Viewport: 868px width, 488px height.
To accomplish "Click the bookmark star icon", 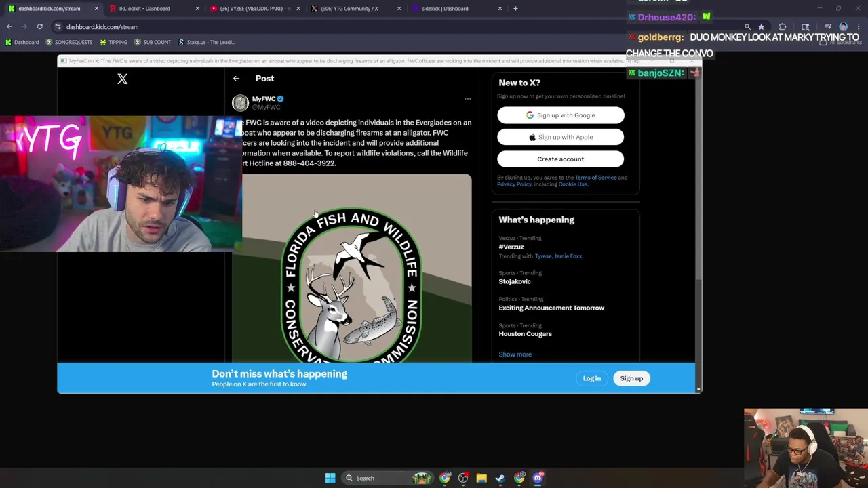I will [761, 27].
